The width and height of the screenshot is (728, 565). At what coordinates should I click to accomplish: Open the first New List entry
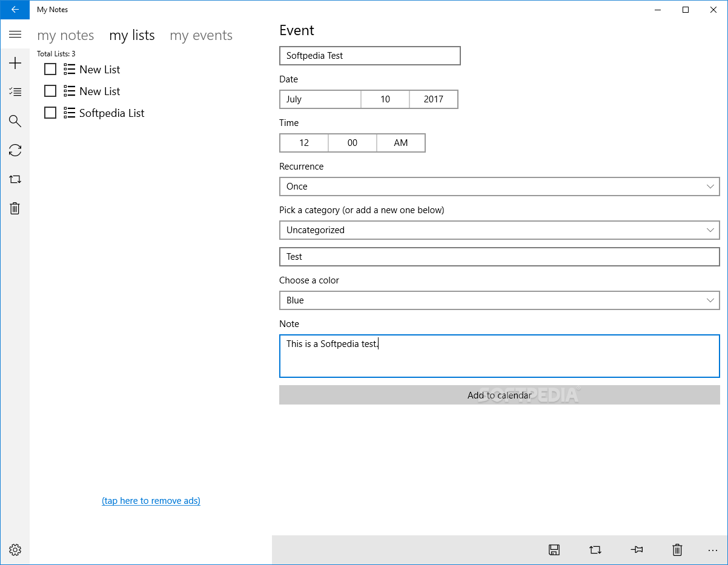[x=100, y=70]
